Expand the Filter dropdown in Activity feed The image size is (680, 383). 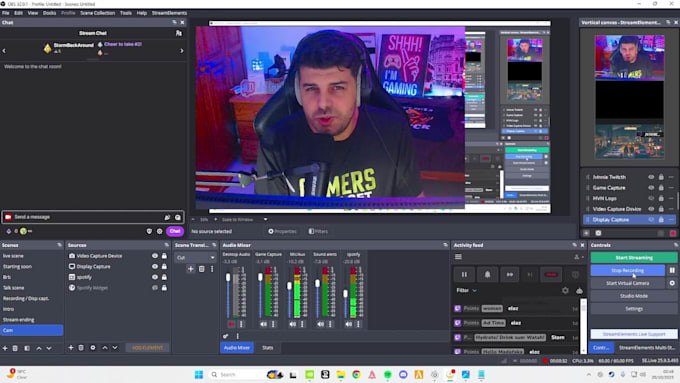point(466,290)
